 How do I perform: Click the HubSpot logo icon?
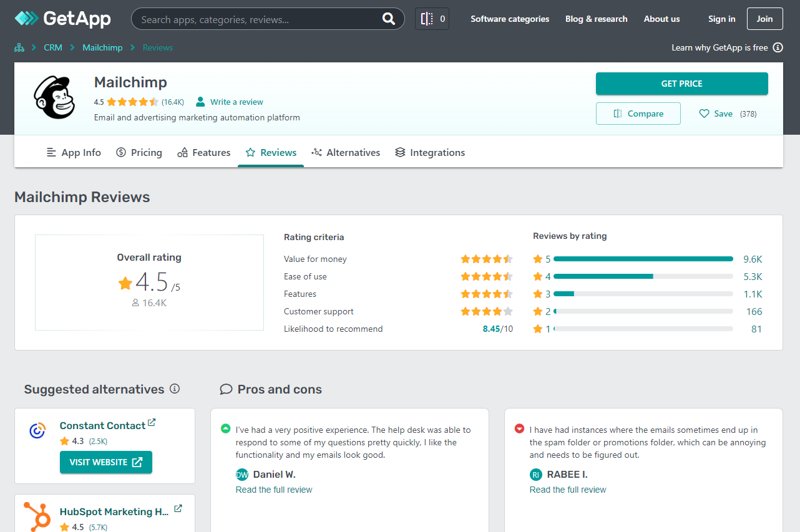click(x=37, y=516)
